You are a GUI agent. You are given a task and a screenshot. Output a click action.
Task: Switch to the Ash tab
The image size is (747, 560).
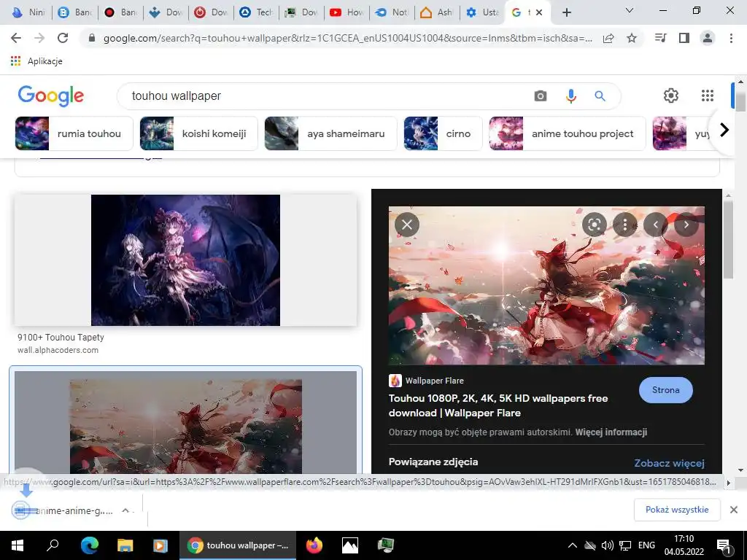point(438,12)
